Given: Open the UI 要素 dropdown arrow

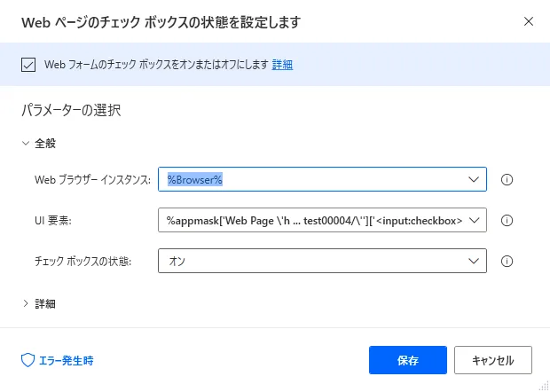Looking at the screenshot, I should tap(472, 220).
